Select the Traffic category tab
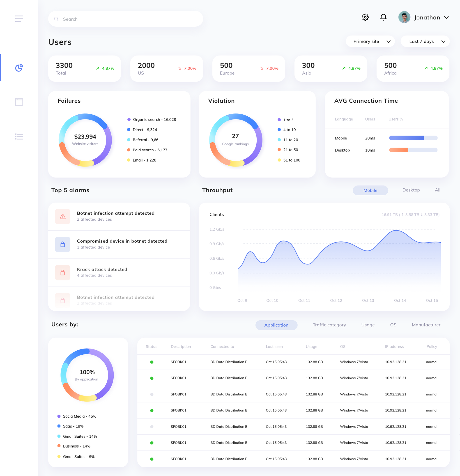Image resolution: width=460 pixels, height=476 pixels. (329, 325)
